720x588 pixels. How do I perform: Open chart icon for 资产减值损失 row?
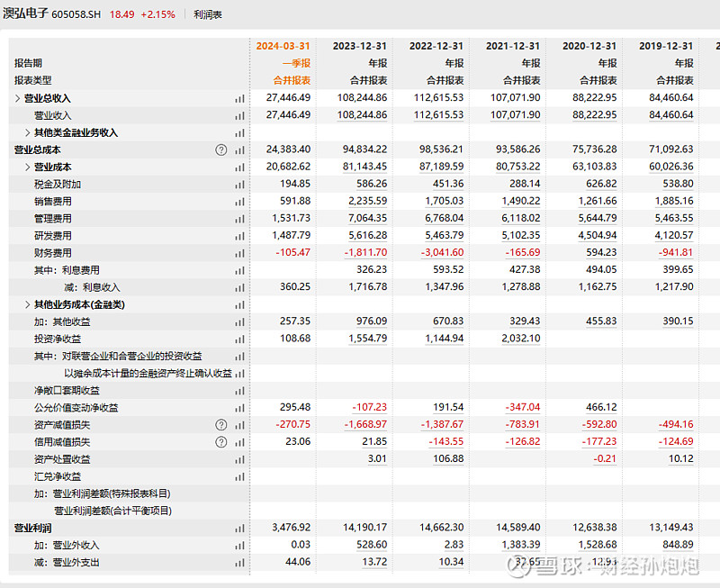click(239, 425)
